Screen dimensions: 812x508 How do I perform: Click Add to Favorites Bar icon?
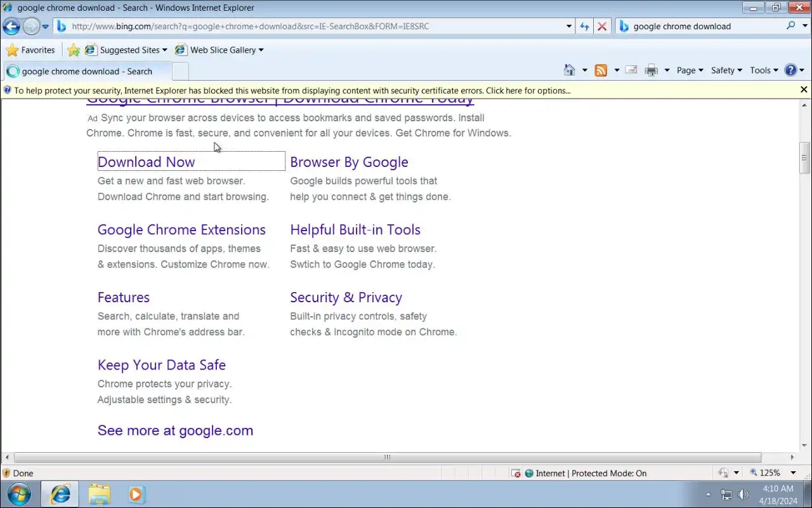coord(74,50)
